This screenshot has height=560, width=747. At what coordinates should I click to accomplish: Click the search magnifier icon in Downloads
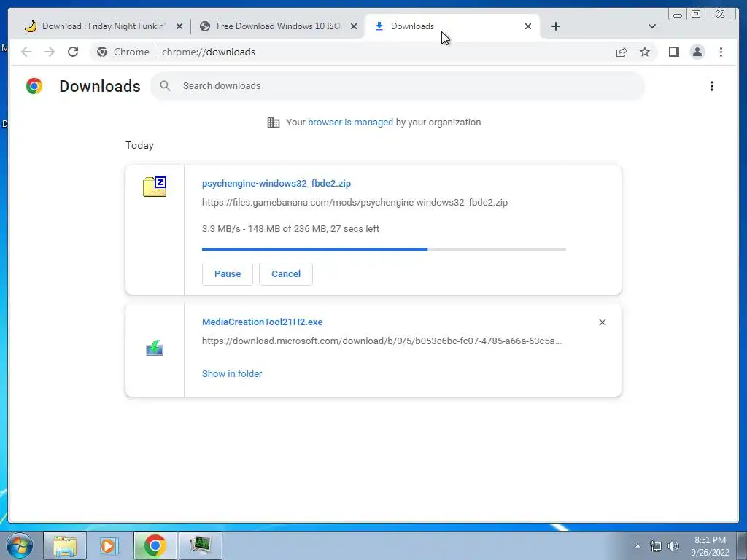tap(166, 86)
